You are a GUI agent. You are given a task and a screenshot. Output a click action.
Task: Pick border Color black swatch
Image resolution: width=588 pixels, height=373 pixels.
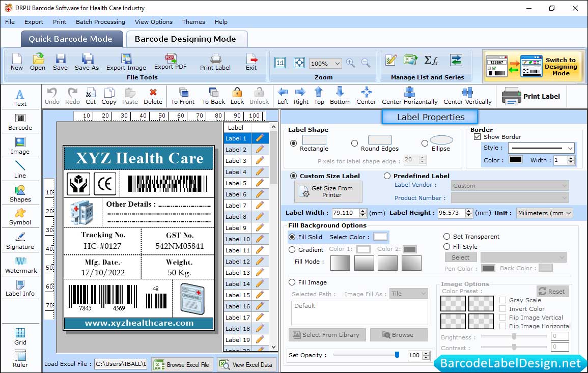point(515,160)
